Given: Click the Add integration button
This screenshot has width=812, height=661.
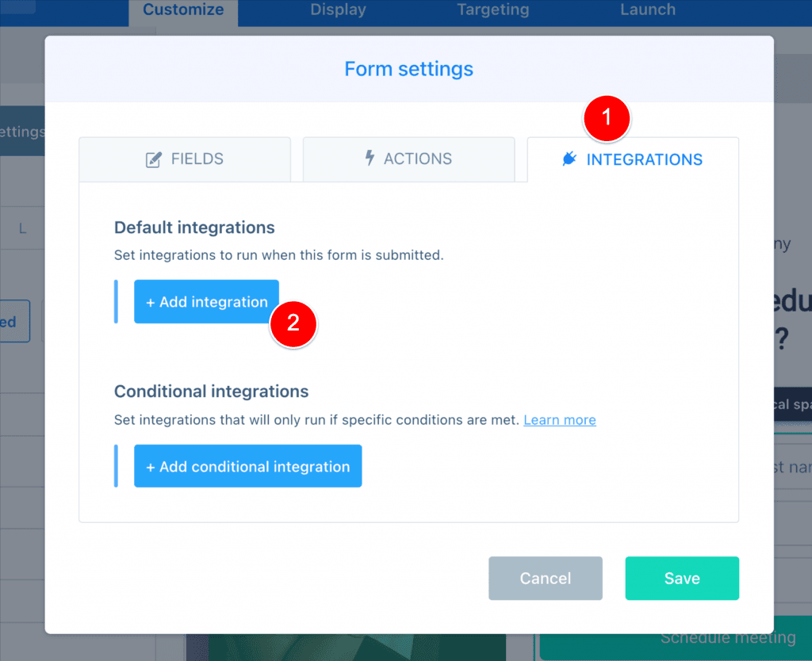Looking at the screenshot, I should point(205,301).
